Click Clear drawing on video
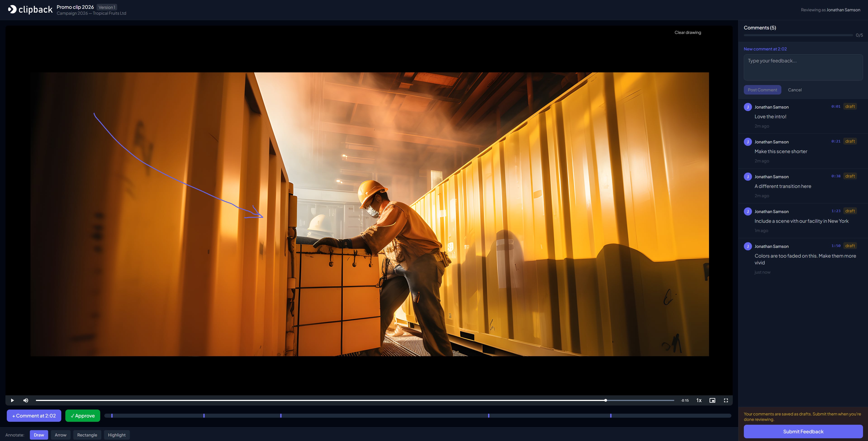Screen dimensions: 868x441 coord(687,32)
